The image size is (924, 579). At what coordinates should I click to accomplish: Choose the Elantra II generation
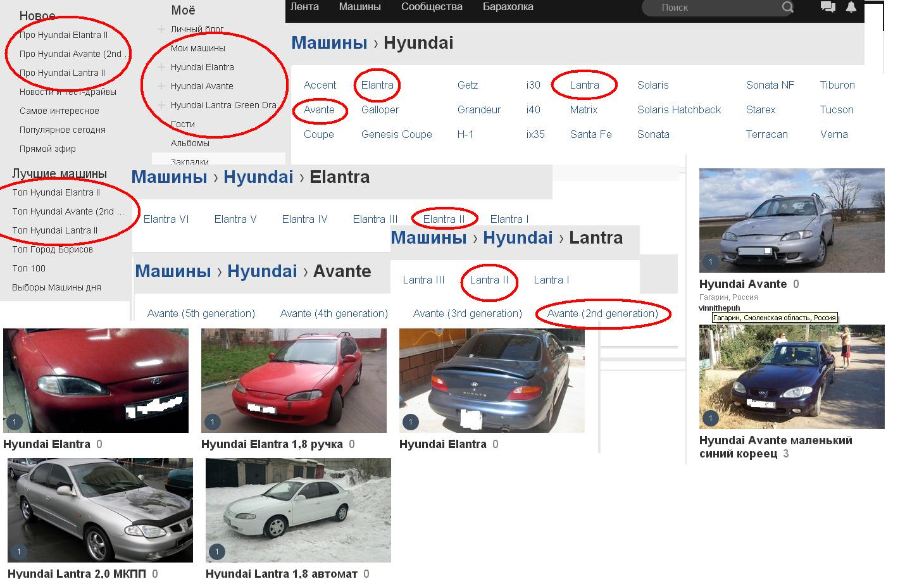(444, 219)
